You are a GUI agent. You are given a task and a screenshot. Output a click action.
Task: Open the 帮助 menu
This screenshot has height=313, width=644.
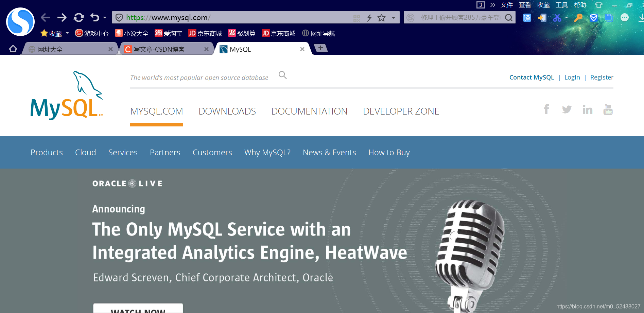[580, 5]
